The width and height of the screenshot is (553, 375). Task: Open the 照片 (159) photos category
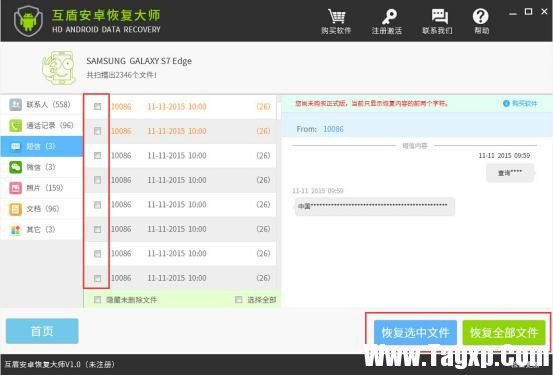click(x=41, y=188)
